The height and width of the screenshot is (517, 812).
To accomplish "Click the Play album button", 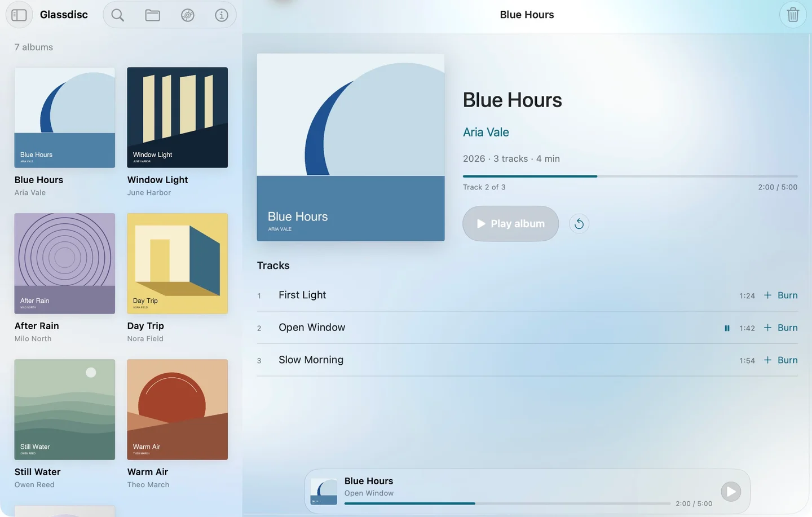I will (511, 224).
